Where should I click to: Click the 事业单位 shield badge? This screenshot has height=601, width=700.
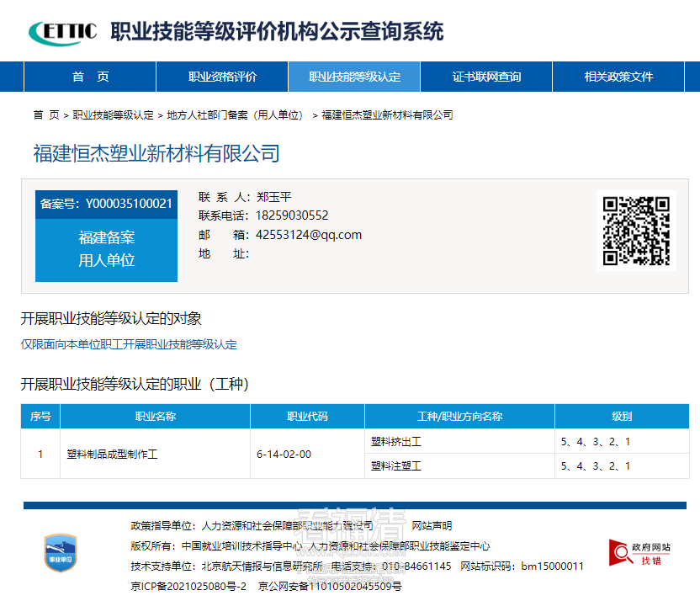[61, 552]
